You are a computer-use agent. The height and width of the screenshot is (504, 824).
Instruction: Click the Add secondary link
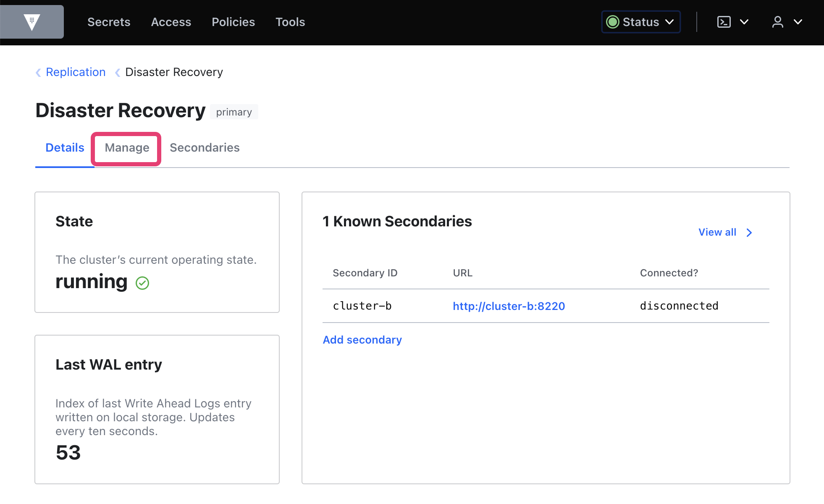(362, 340)
